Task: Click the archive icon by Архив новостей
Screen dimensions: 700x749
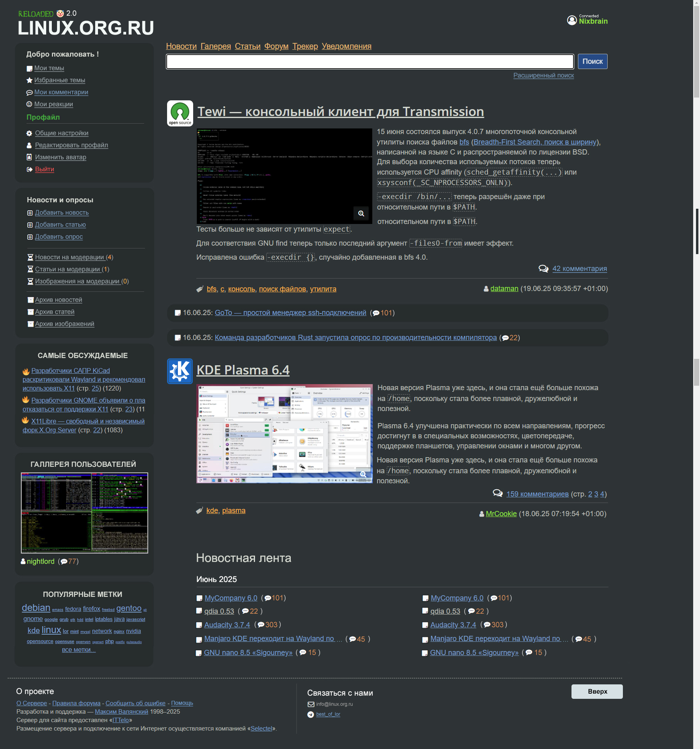Action: (31, 300)
